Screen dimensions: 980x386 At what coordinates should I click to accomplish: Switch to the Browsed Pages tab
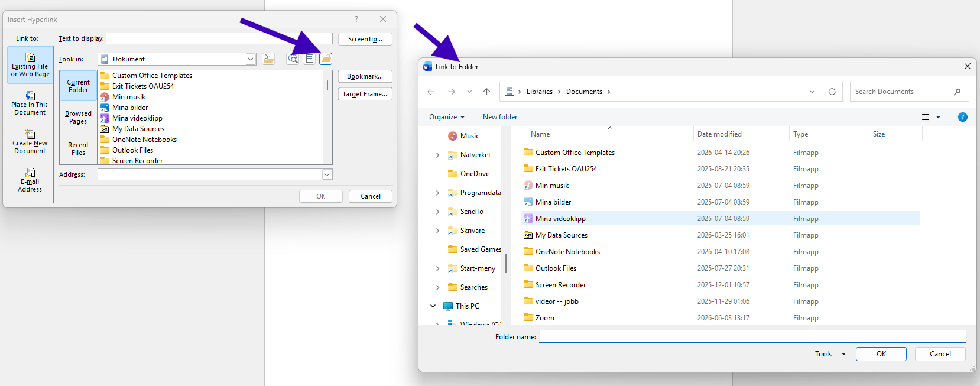coord(78,117)
